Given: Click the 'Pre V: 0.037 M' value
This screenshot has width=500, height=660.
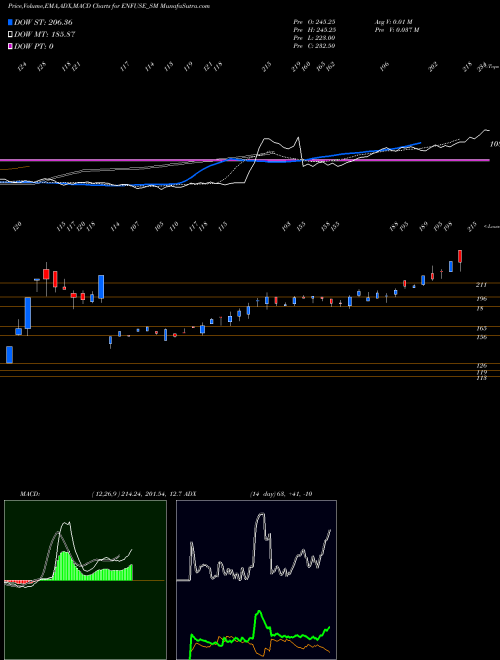Looking at the screenshot, I should pos(397,30).
